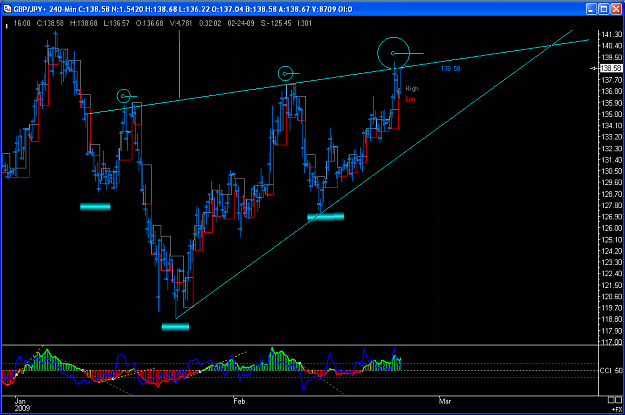The image size is (625, 415).
Task: Click the 02-24-09 date in data line
Action: pos(241,23)
